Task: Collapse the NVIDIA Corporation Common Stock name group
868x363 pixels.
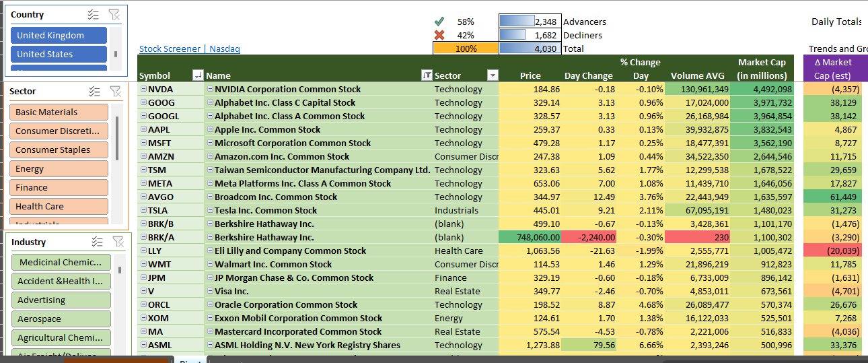Action: click(x=210, y=89)
